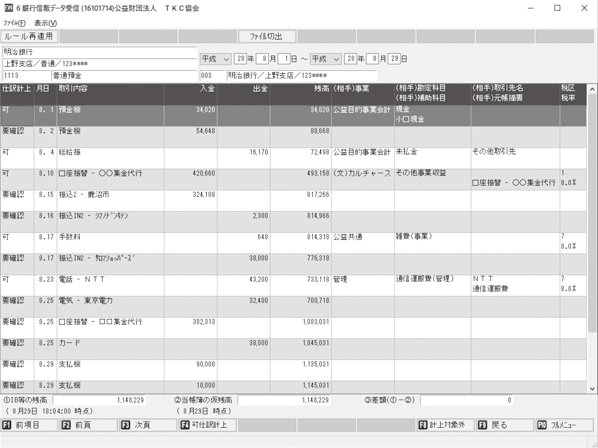Viewport: 598px width, 448px height.
Task: Click the ③差額 value field showing 0
Action: click(x=466, y=400)
